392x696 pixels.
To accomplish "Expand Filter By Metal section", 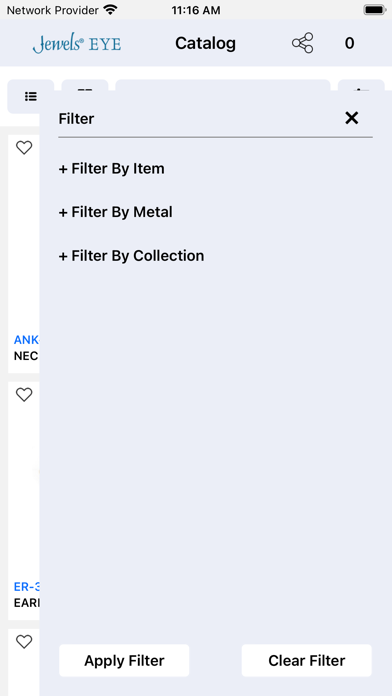I will [115, 212].
